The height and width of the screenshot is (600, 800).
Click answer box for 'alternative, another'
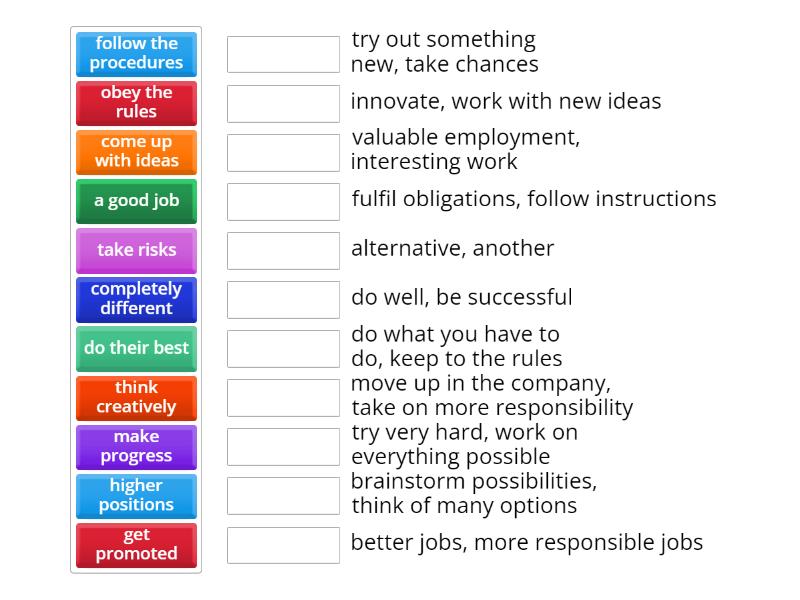click(x=283, y=250)
